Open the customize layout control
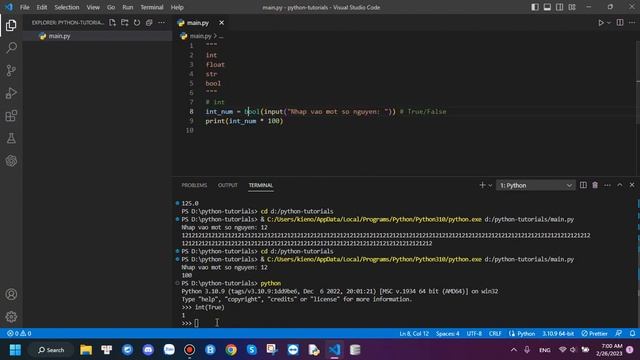 (x=572, y=7)
